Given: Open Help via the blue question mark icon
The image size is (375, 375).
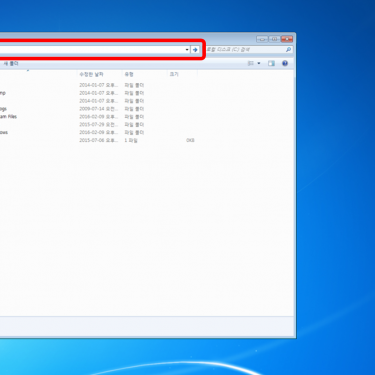Looking at the screenshot, I should (285, 63).
